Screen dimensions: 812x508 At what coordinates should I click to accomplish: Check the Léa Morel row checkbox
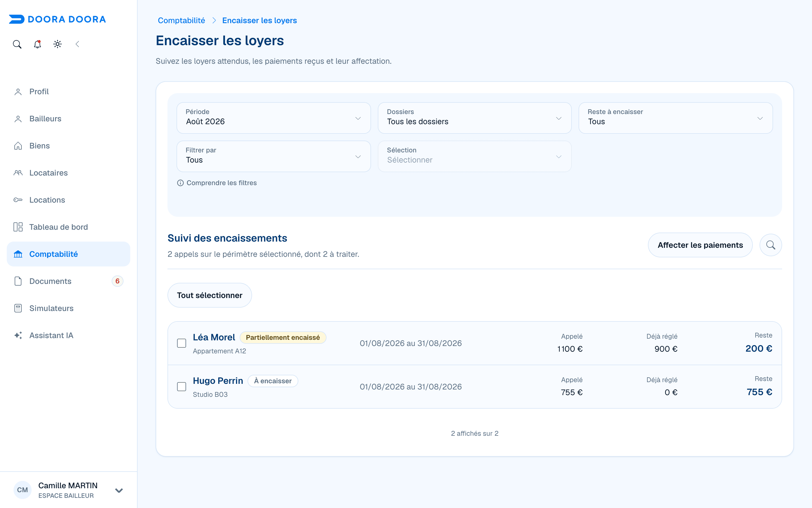pos(182,343)
